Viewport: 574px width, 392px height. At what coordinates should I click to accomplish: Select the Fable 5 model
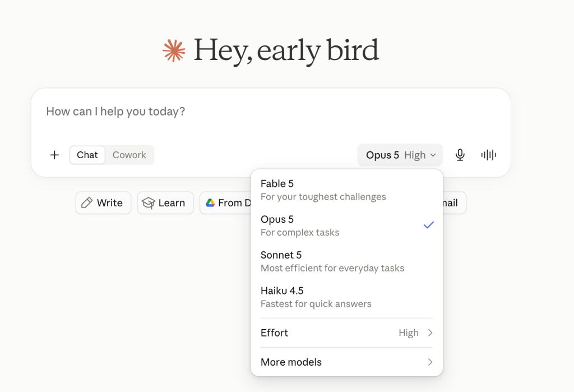(x=346, y=190)
